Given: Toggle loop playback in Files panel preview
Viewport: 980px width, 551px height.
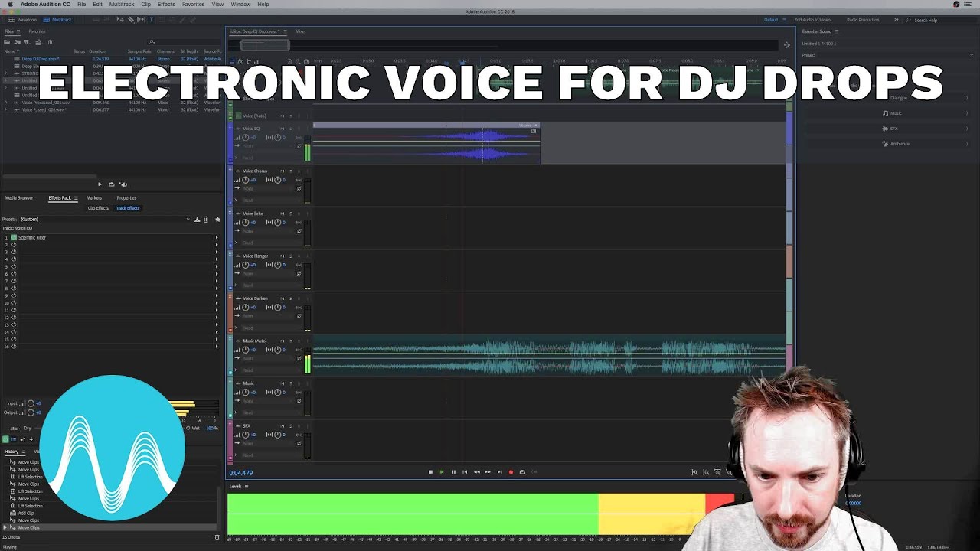Looking at the screenshot, I should tap(111, 184).
